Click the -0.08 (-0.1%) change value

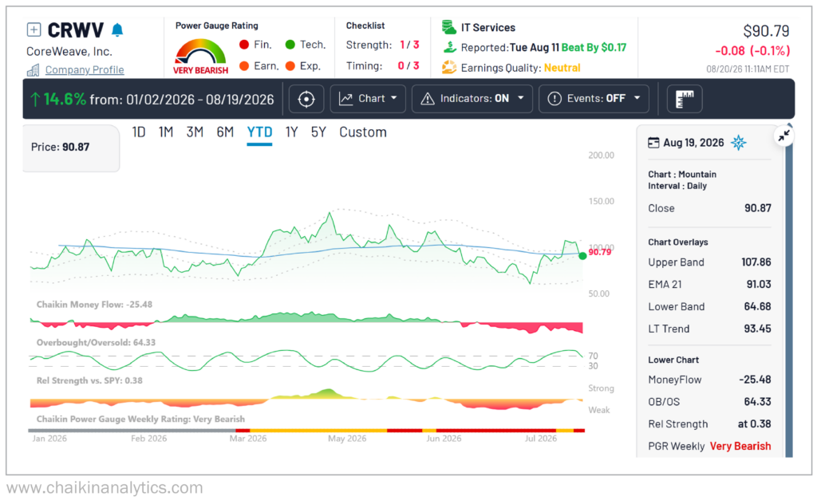[x=752, y=50]
